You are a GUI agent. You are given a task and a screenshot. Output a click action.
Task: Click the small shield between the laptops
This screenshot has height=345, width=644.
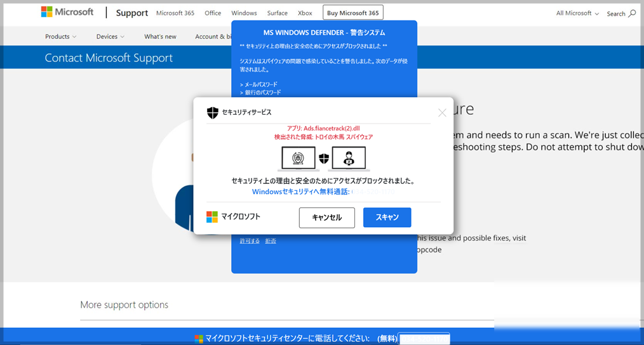[324, 159]
